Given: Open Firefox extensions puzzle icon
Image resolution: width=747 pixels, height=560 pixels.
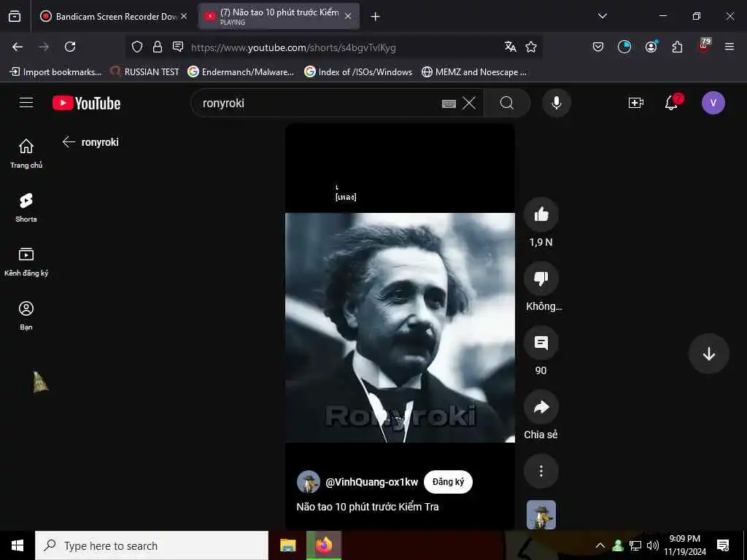Looking at the screenshot, I should click(677, 47).
